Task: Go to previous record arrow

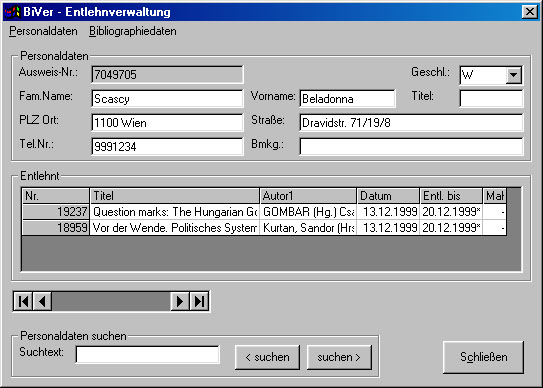Action: point(42,301)
